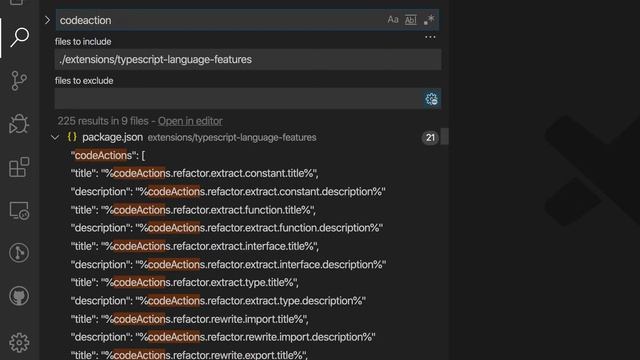Open the Search view in activity bar
Viewport: 640px width, 360px height.
pyautogui.click(x=19, y=38)
